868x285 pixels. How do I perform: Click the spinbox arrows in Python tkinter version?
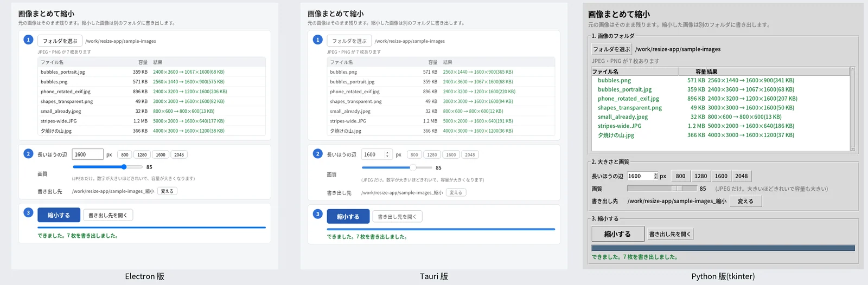(656, 176)
